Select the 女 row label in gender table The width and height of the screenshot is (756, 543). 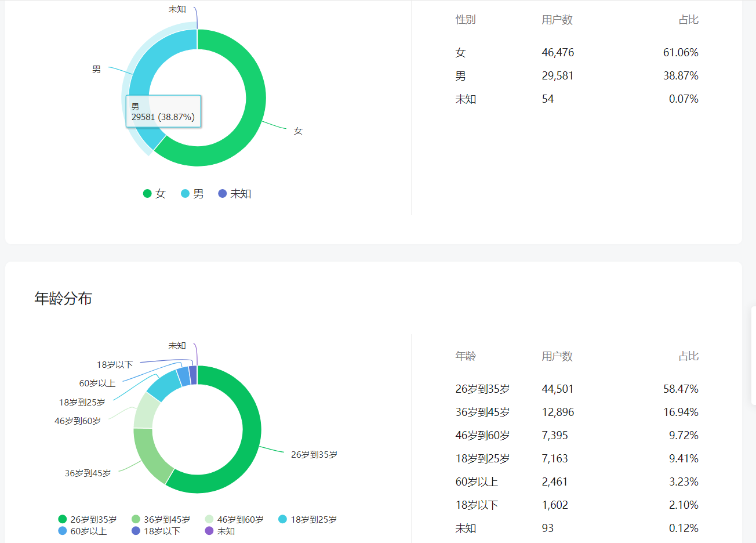click(x=460, y=53)
